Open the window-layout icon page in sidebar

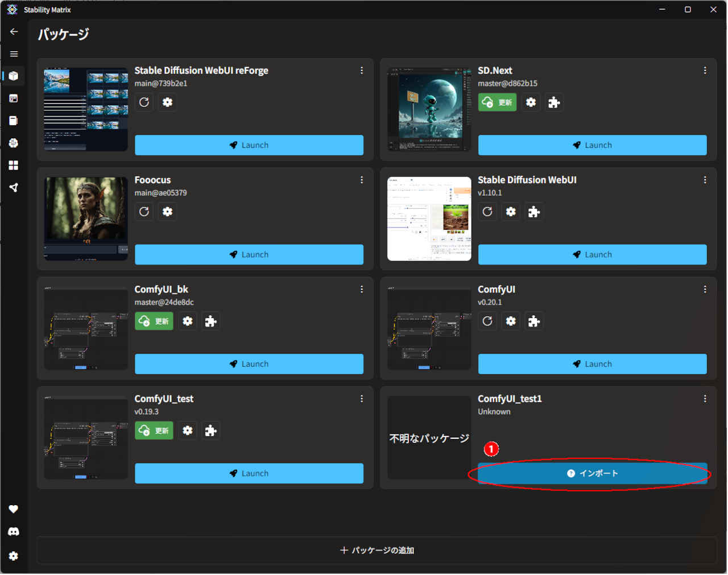(14, 98)
